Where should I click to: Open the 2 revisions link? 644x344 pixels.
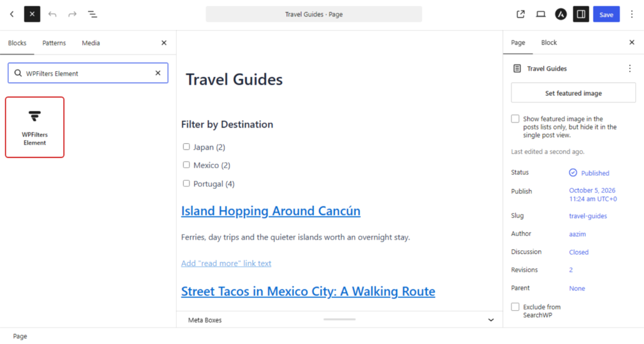(x=571, y=270)
